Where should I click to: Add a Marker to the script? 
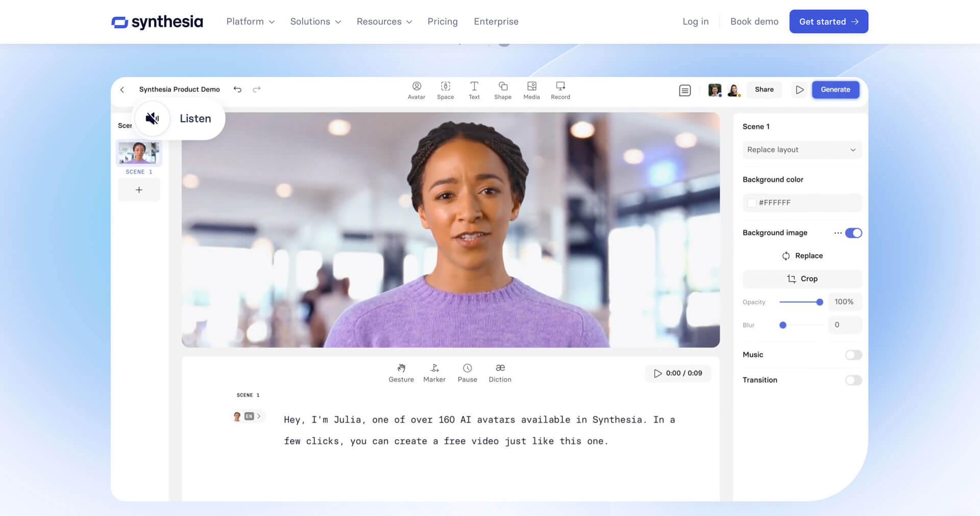pyautogui.click(x=434, y=373)
